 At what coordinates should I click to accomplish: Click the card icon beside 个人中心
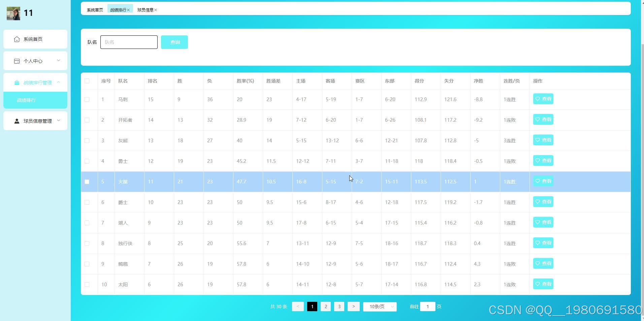tap(17, 61)
